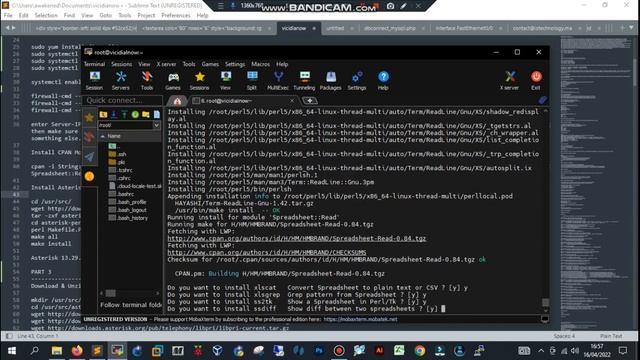Click the View toolbar icon in MobaXterm
Viewport: 640px width, 360px height.
pos(225,80)
